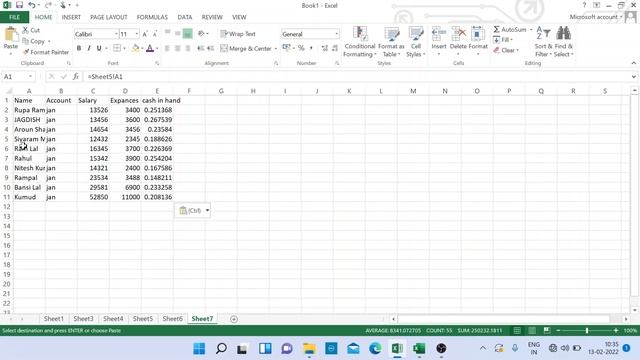
Task: Click the Format cells icon
Action: coord(478,34)
